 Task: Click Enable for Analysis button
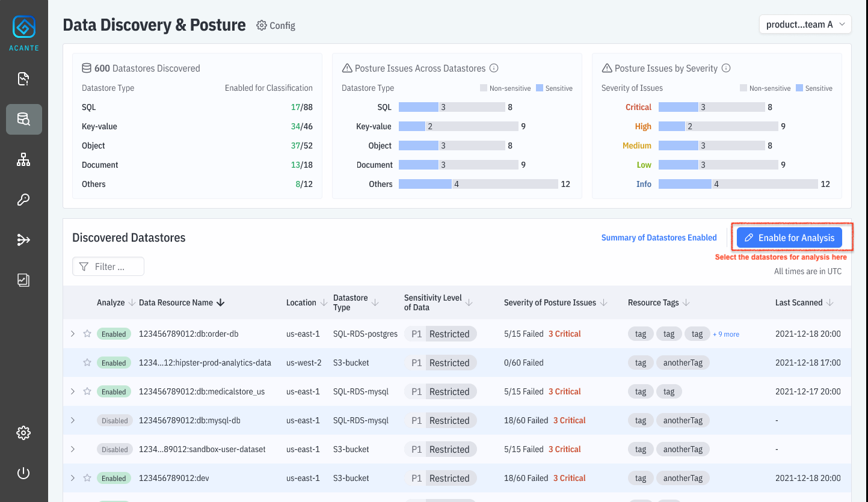[789, 237]
